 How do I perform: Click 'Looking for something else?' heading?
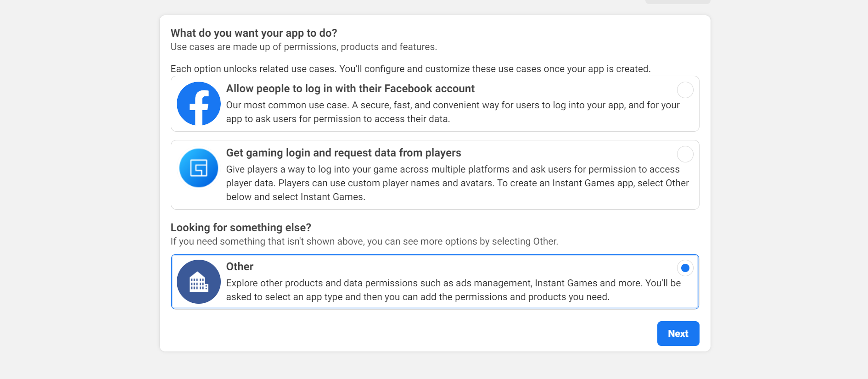(x=241, y=228)
